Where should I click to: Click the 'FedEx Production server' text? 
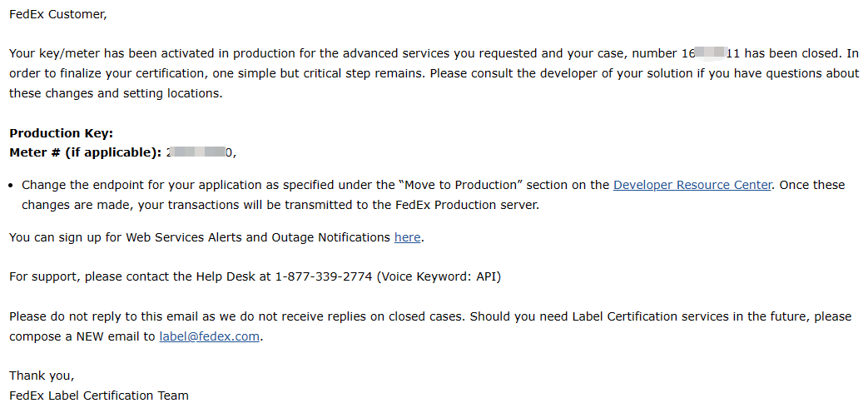click(467, 206)
